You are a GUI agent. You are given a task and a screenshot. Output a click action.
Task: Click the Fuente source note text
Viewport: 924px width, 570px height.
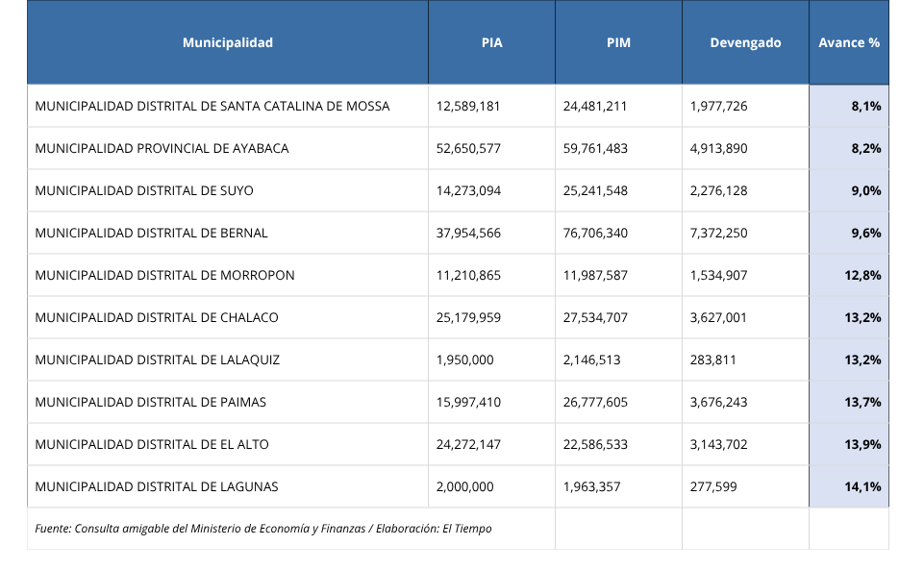point(264,528)
